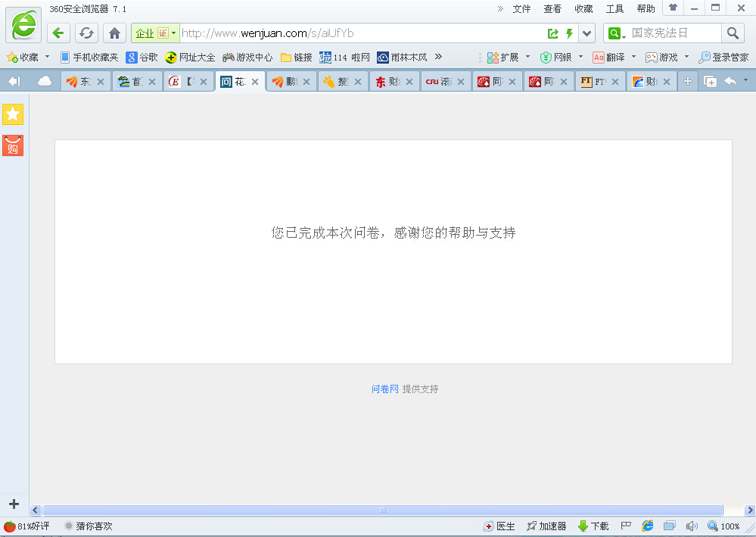Click the cloud tabs icon
This screenshot has height=537, width=756.
click(x=45, y=81)
